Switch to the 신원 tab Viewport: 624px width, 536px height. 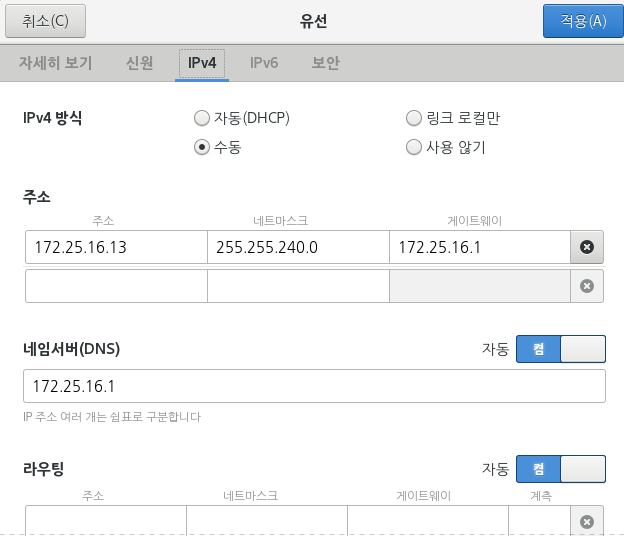[140, 63]
